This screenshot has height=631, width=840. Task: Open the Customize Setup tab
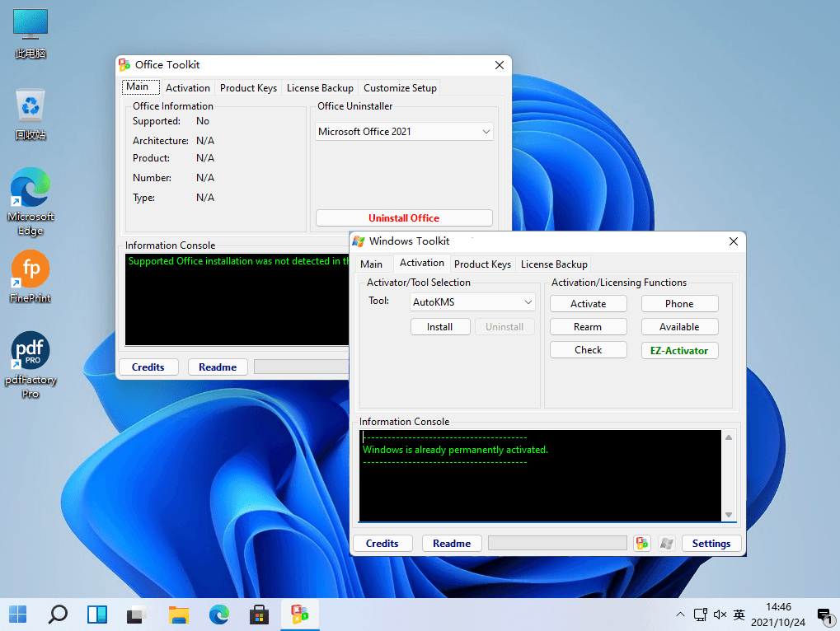[400, 88]
